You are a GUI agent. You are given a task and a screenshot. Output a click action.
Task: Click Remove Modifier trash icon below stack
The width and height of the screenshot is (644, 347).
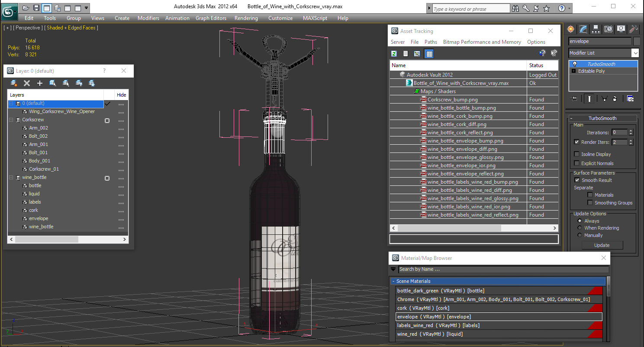(x=615, y=99)
